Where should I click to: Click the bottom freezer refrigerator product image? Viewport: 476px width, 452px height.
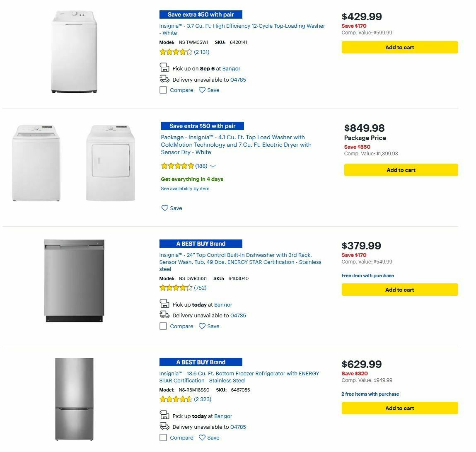[x=74, y=400]
